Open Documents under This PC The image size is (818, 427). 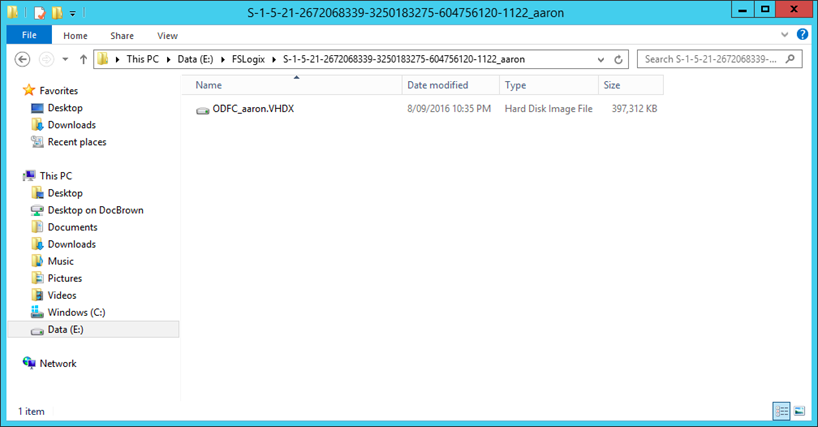73,227
